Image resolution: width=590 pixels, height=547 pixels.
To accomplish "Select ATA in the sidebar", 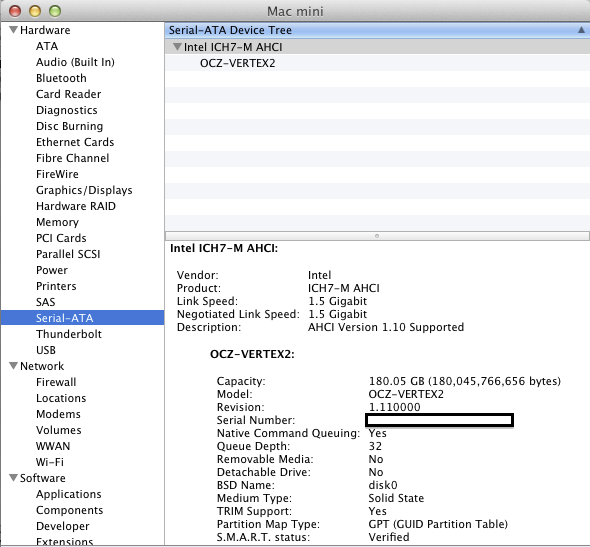I will 47,46.
